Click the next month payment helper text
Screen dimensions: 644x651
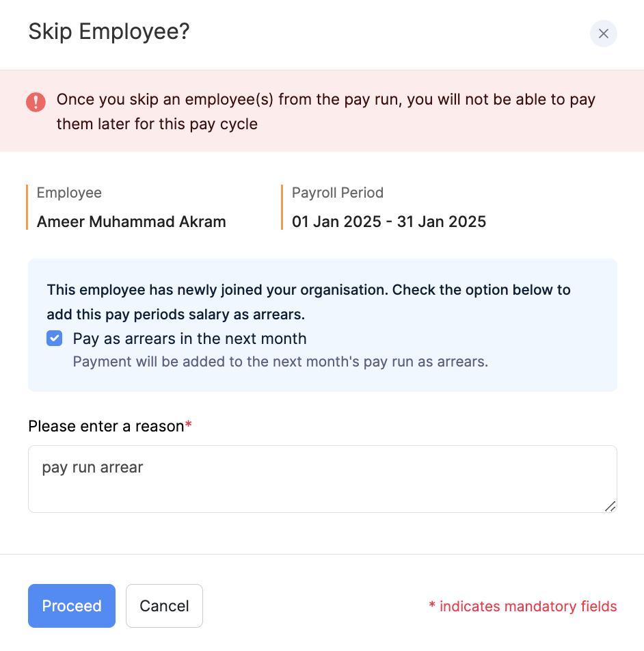pyautogui.click(x=282, y=361)
